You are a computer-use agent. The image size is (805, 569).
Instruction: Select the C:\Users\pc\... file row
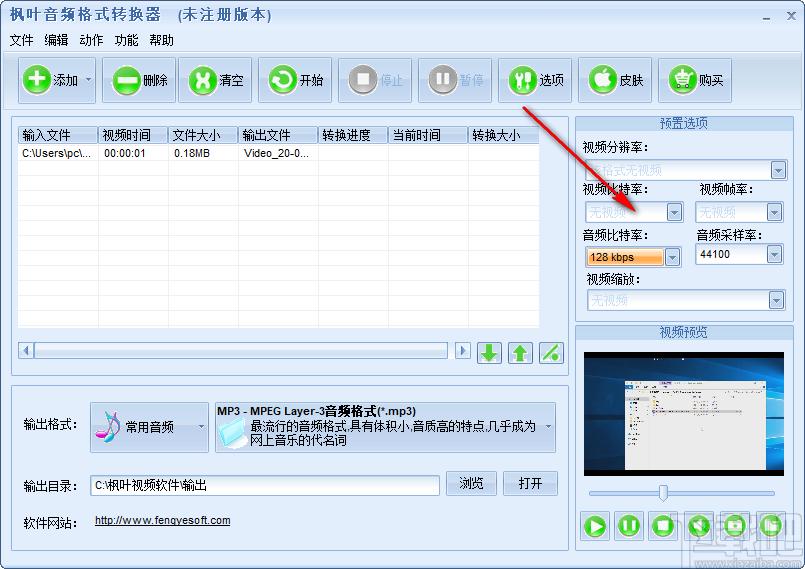(278, 153)
